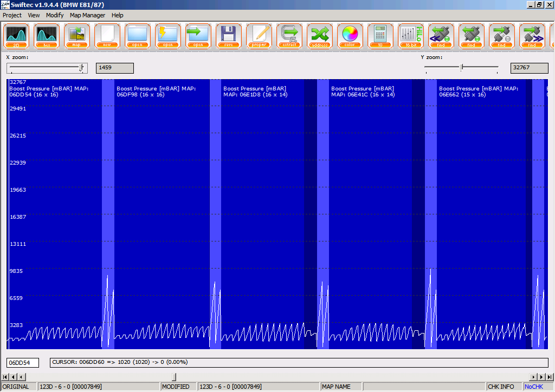Click the CURSOR info readout bar
555x392 pixels.
(299, 362)
